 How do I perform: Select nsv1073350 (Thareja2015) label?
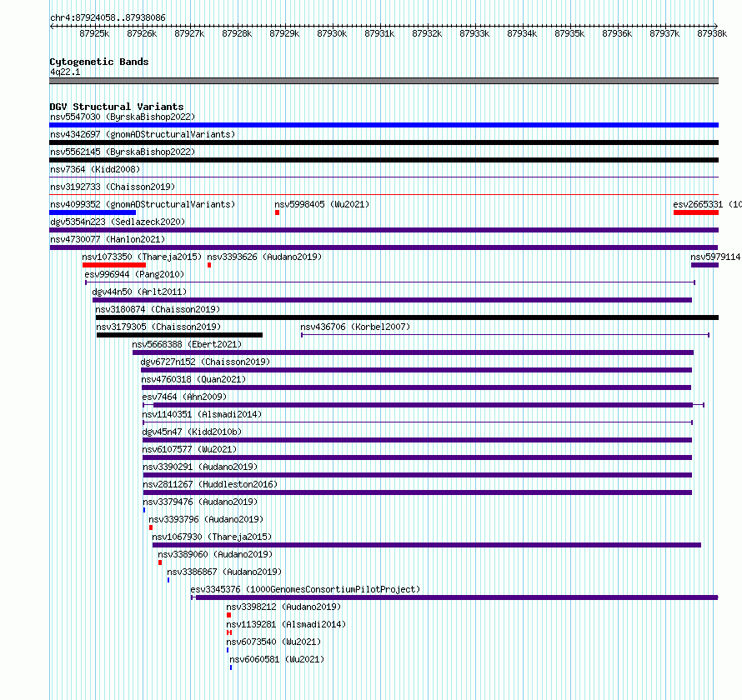pyautogui.click(x=142, y=257)
